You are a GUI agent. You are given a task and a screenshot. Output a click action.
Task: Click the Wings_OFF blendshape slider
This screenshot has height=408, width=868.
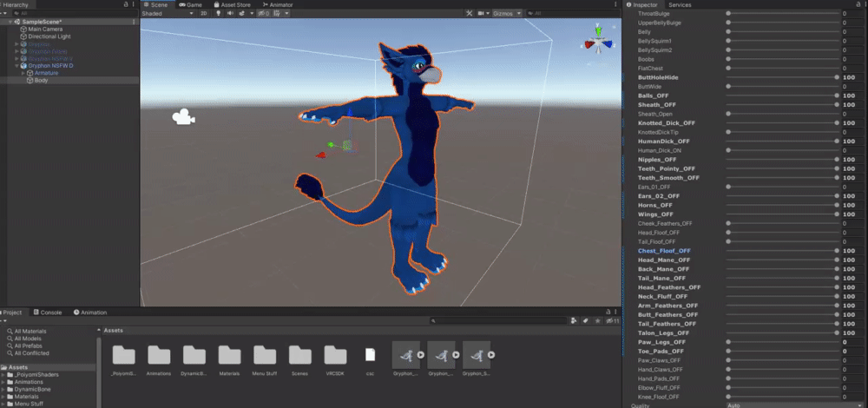pyautogui.click(x=782, y=214)
